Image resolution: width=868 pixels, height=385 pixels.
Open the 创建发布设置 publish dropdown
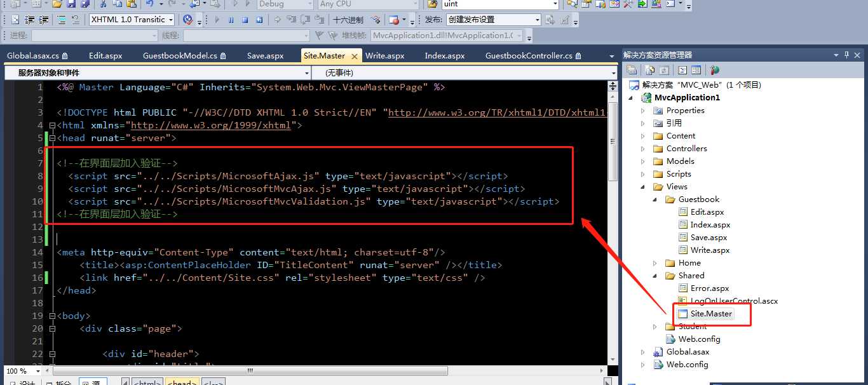pyautogui.click(x=538, y=20)
